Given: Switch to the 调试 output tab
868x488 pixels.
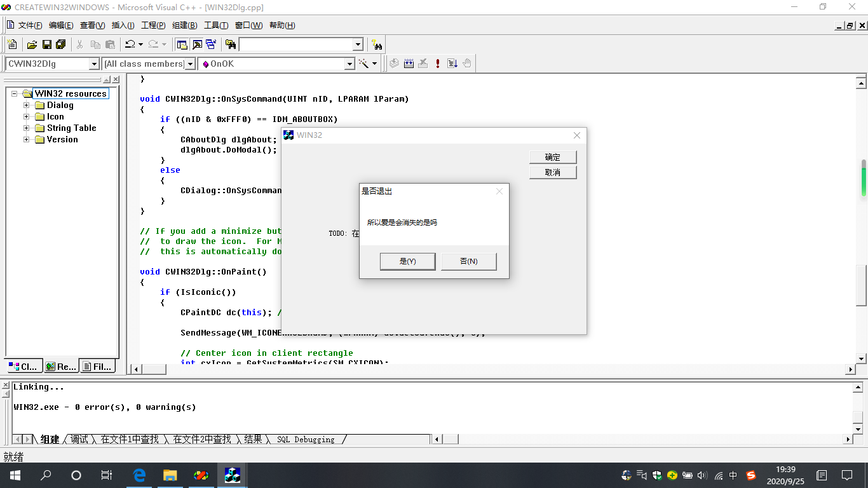Looking at the screenshot, I should tap(79, 439).
